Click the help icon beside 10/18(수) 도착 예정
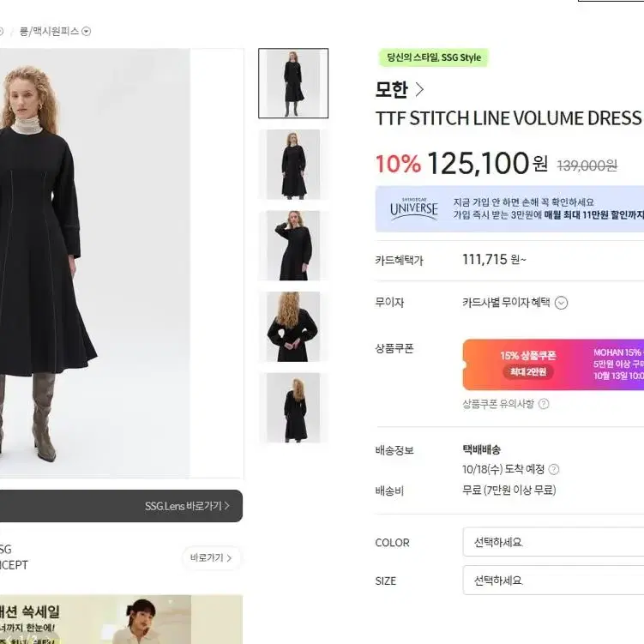The image size is (644, 644). click(554, 469)
